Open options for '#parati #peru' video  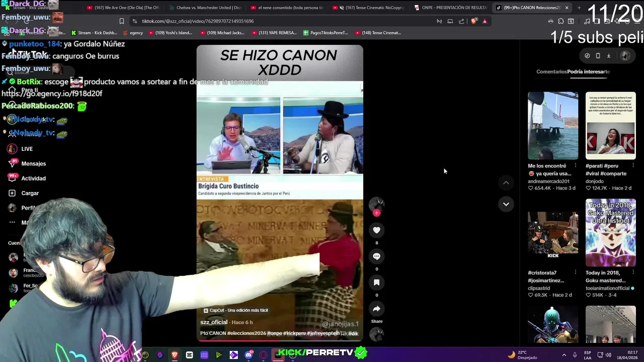[x=633, y=166]
